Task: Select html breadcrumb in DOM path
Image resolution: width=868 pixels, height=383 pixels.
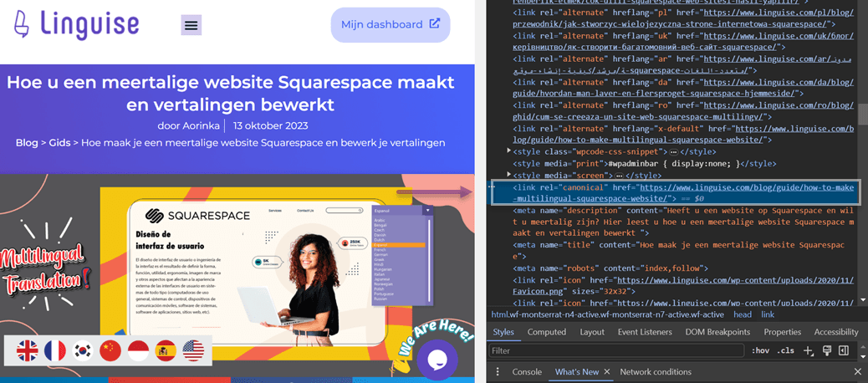Action: pyautogui.click(x=608, y=314)
